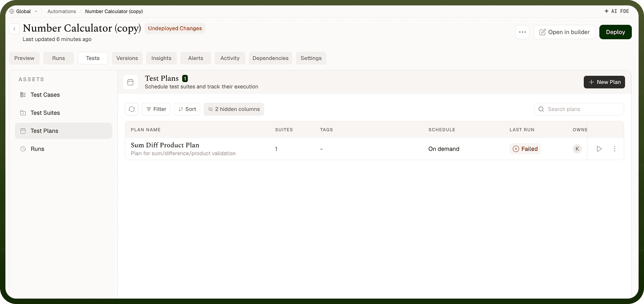
Task: Create a New Plan
Action: click(x=604, y=82)
